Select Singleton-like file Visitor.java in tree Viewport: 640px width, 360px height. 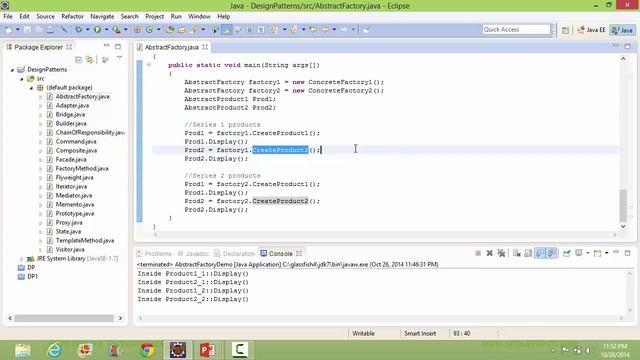70,249
